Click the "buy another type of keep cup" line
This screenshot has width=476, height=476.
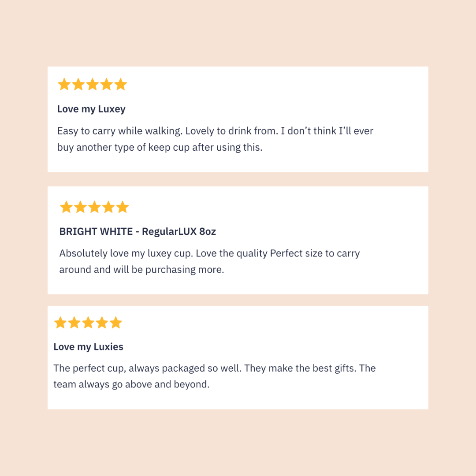tap(160, 147)
